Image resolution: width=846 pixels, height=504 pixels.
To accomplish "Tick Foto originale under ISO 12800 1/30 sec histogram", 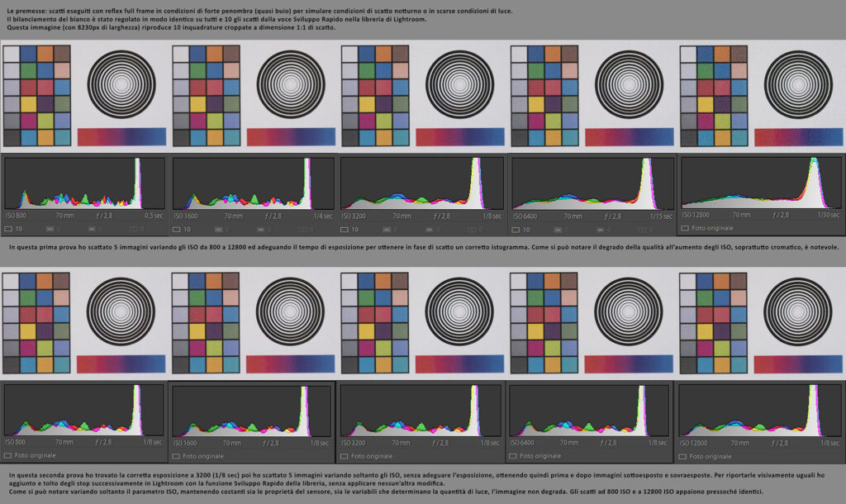I will coord(685,228).
